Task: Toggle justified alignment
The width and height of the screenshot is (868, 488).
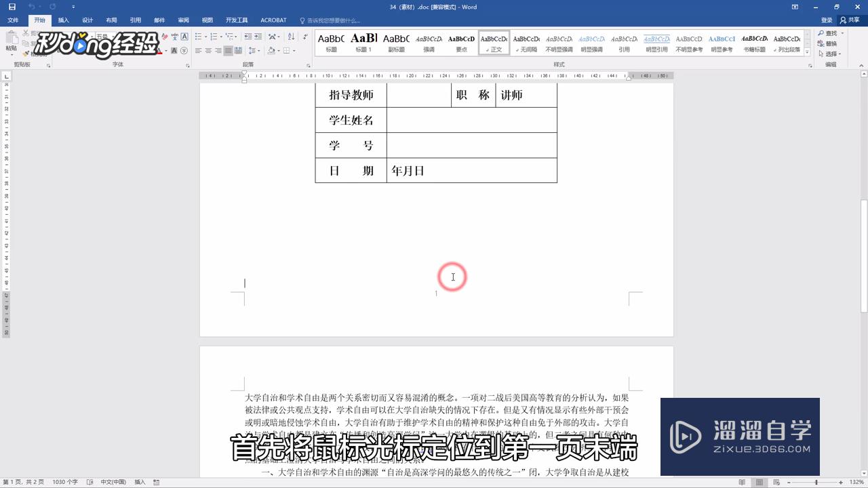Action: click(228, 50)
